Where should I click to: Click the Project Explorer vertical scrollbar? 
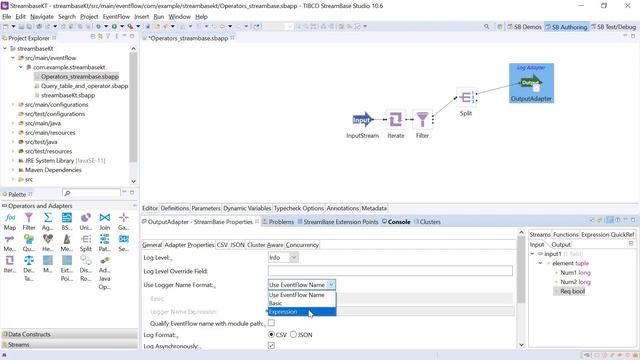(133, 107)
